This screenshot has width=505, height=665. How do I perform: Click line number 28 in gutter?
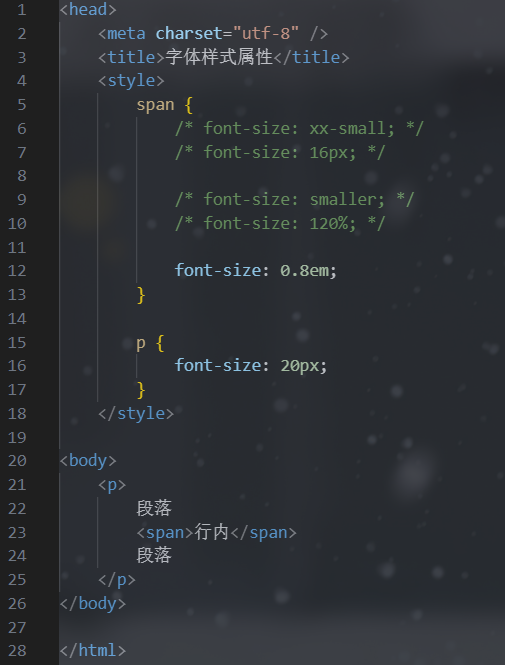(17, 651)
